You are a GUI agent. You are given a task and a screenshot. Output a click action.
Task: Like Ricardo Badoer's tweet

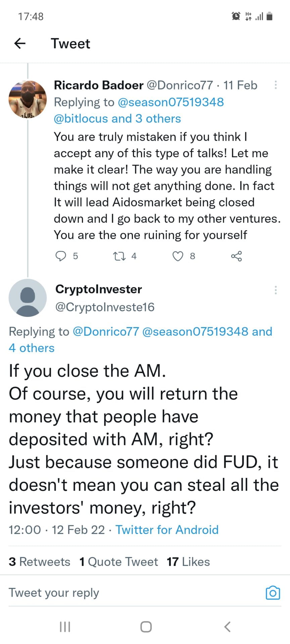click(178, 256)
